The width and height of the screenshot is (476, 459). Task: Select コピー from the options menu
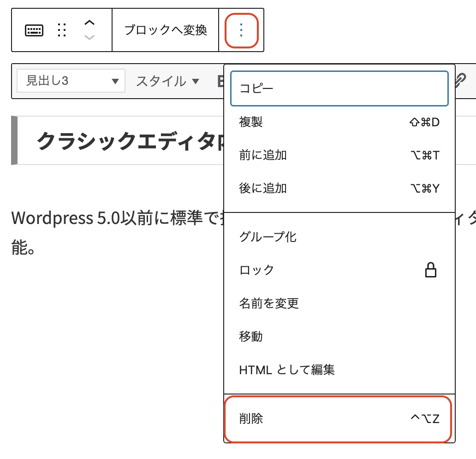pos(339,88)
